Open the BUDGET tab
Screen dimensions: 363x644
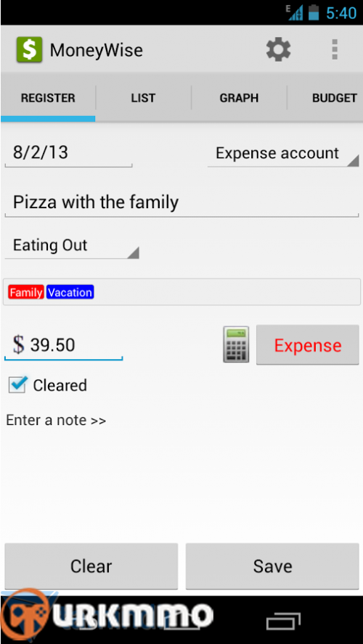325,98
